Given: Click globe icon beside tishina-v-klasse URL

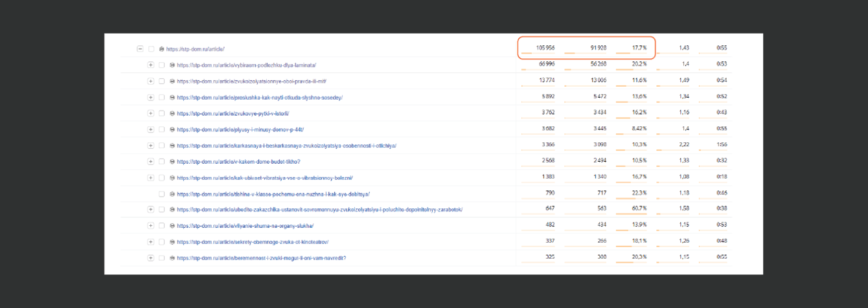Looking at the screenshot, I should point(172,194).
